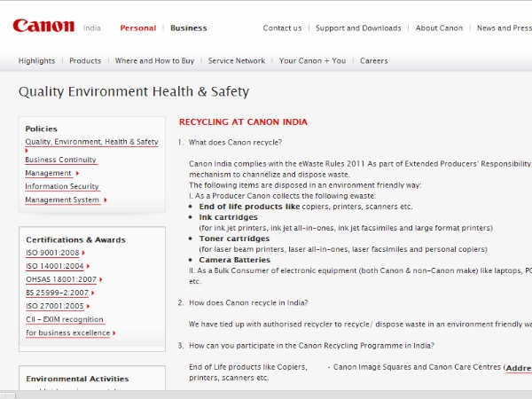Viewport: 532px width, 399px height.
Task: Open ISO 9001:2008 certification link
Action: pyautogui.click(x=52, y=253)
